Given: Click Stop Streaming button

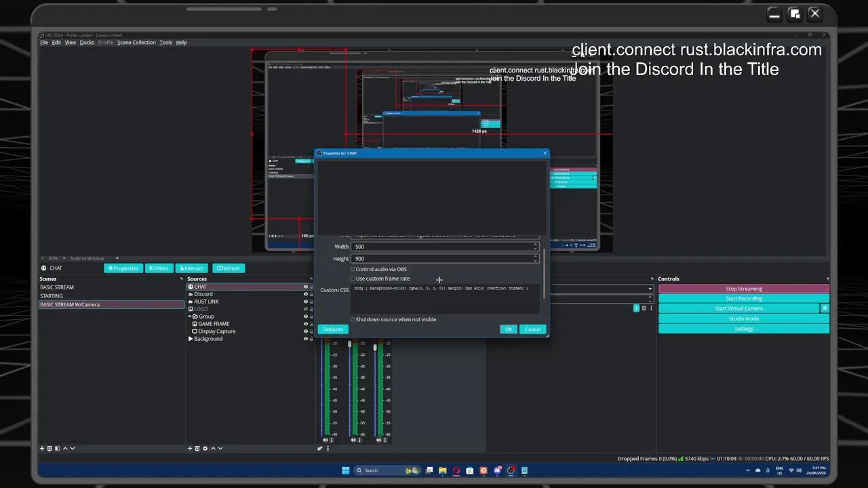Looking at the screenshot, I should click(x=744, y=289).
